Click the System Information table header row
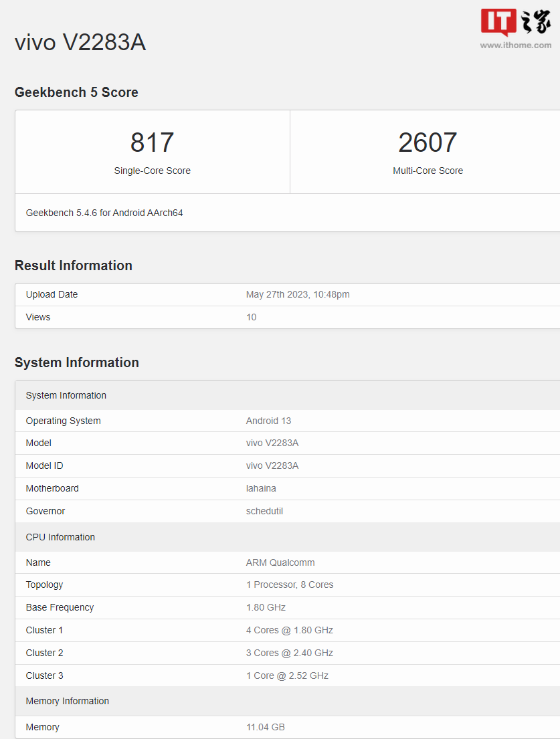This screenshot has width=560, height=739. pyautogui.click(x=288, y=395)
